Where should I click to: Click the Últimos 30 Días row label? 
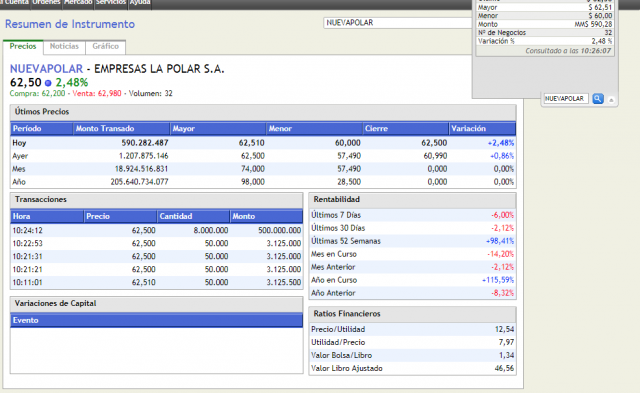coord(338,228)
